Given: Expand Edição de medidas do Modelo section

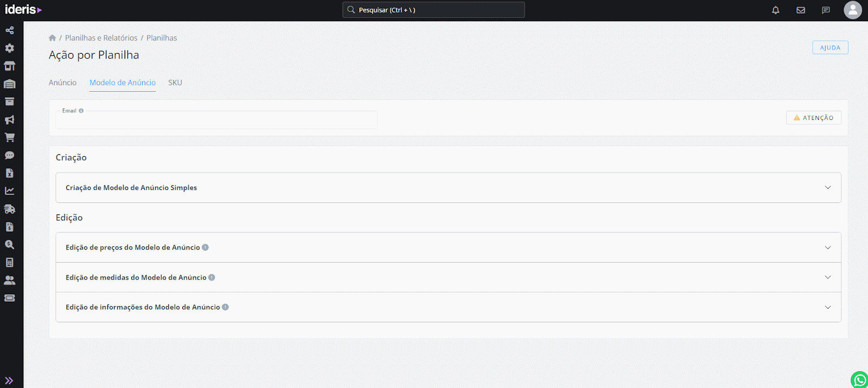Looking at the screenshot, I should [448, 277].
